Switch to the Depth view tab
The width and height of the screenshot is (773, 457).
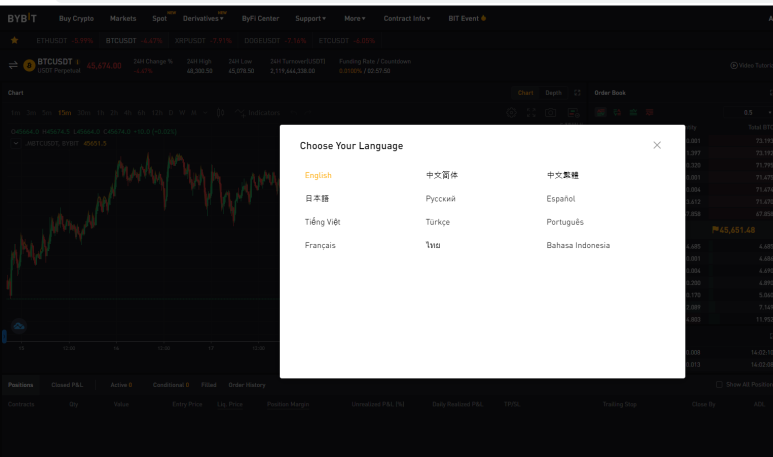[x=553, y=93]
